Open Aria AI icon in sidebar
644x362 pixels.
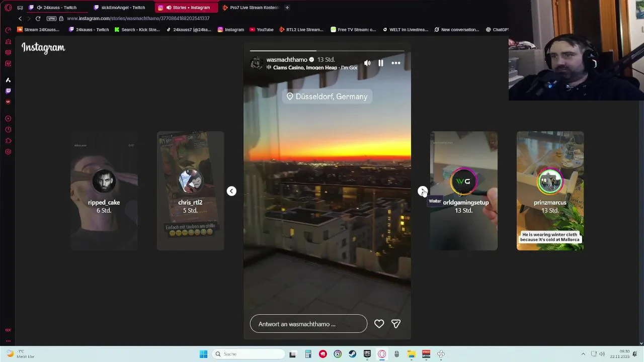click(8, 80)
